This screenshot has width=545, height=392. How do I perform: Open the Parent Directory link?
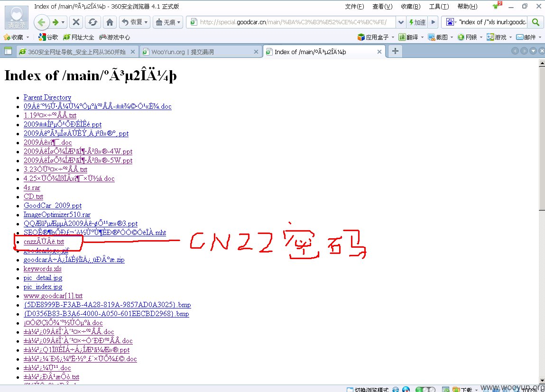click(47, 97)
